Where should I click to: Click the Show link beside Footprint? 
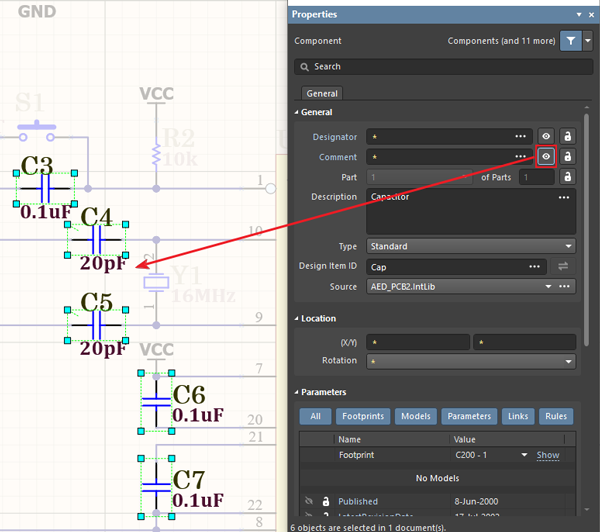[x=548, y=455]
